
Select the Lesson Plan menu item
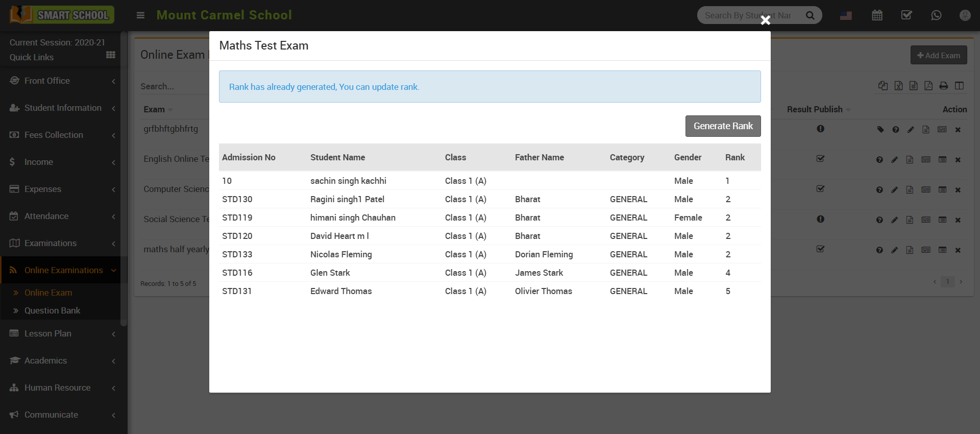click(48, 333)
